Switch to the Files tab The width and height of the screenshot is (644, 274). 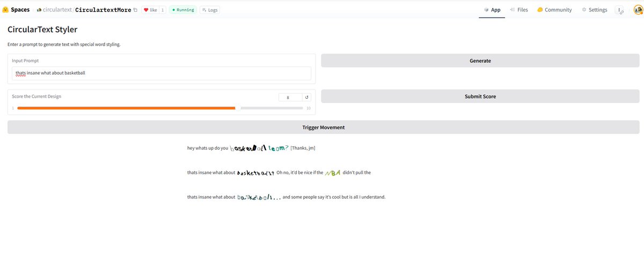coord(518,10)
